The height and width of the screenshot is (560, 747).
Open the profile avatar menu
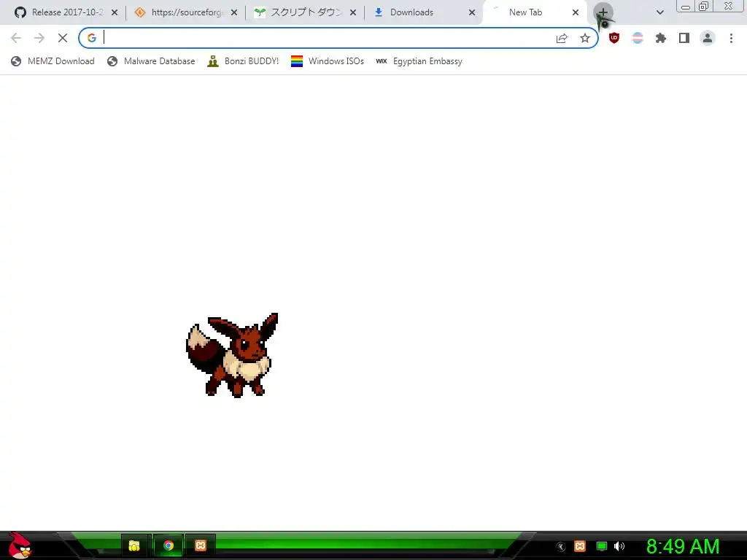point(708,38)
